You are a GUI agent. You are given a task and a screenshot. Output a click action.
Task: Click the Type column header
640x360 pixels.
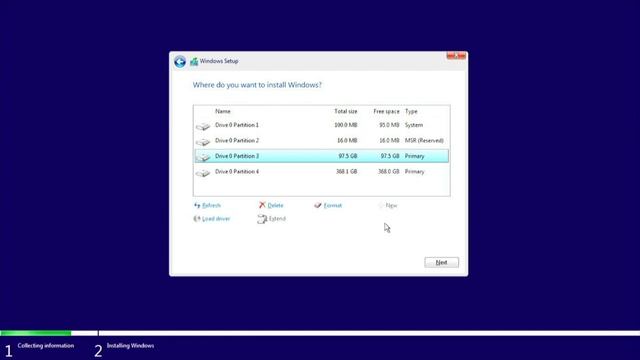(x=411, y=111)
